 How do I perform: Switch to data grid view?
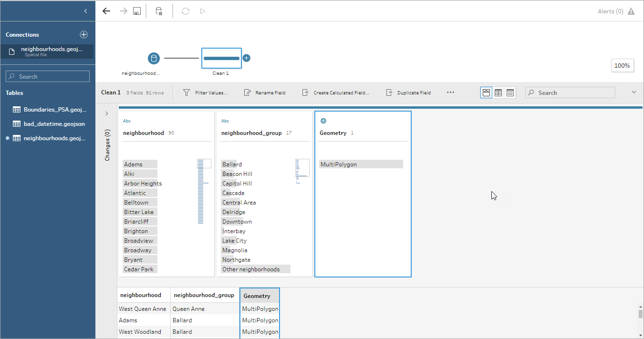(x=498, y=93)
